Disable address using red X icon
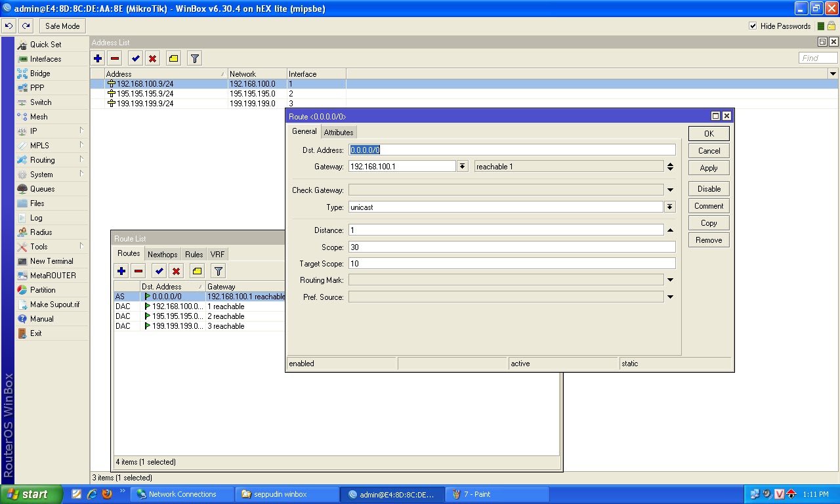The width and height of the screenshot is (840, 504). (x=153, y=58)
